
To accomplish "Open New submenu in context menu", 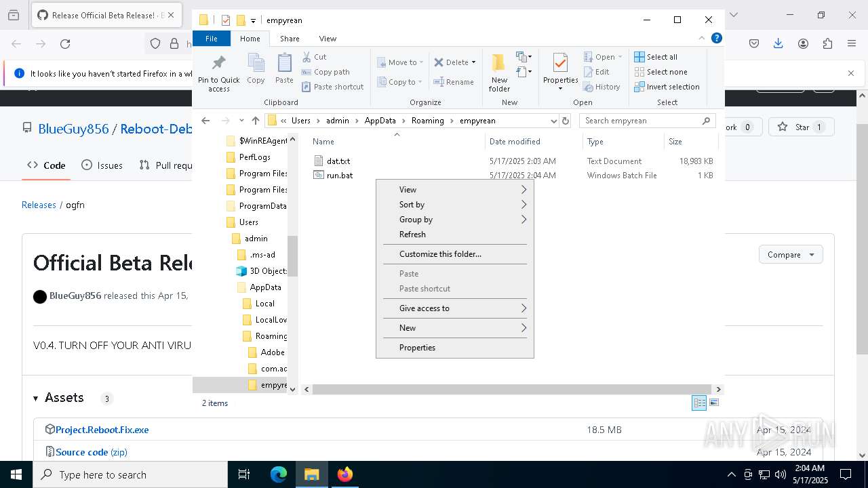I will [454, 328].
